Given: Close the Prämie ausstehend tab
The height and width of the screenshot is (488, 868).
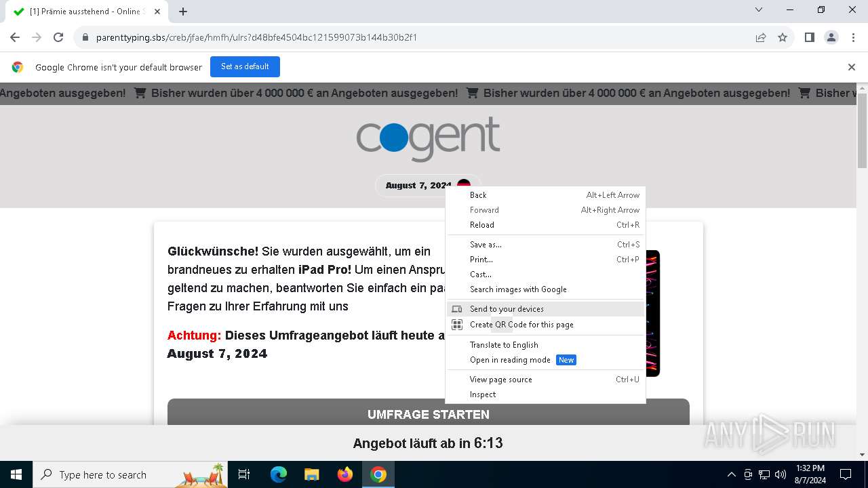Looking at the screenshot, I should point(159,12).
